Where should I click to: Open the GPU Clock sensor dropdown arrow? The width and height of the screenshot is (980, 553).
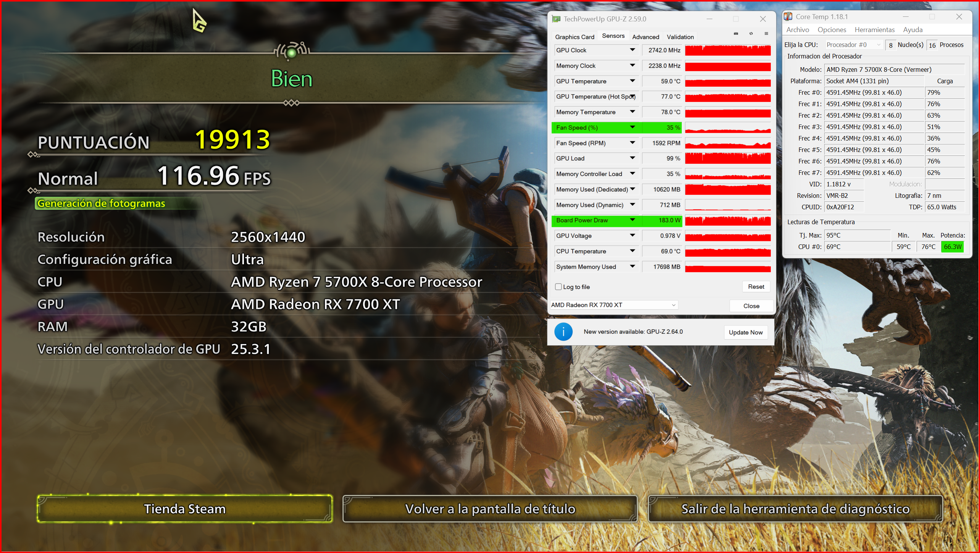[x=633, y=50]
